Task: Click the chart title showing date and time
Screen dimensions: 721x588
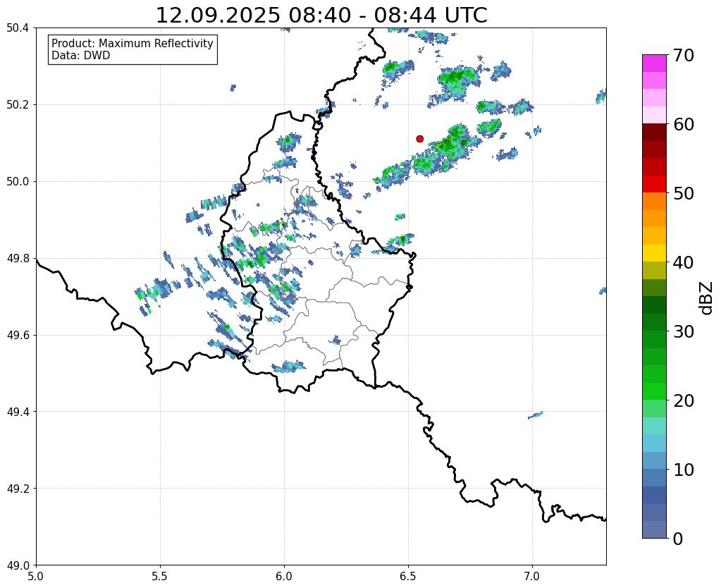Action: pos(321,16)
